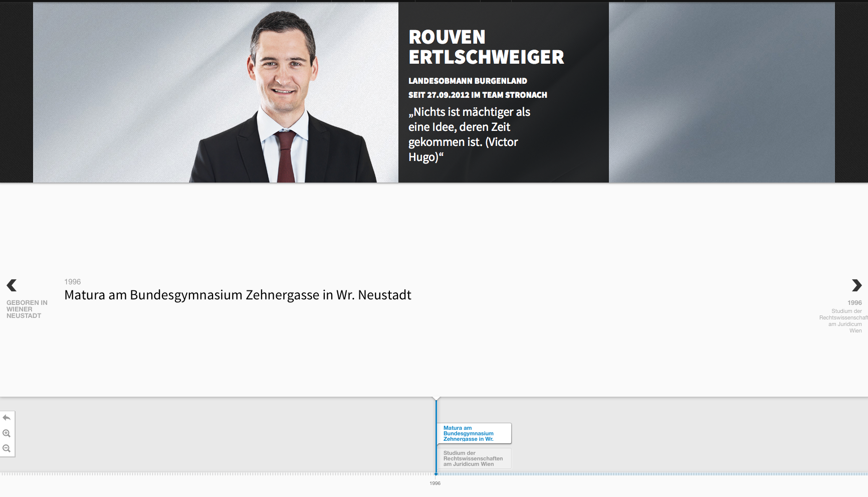
Task: Click the 1996 date above slide headline
Action: click(x=73, y=282)
